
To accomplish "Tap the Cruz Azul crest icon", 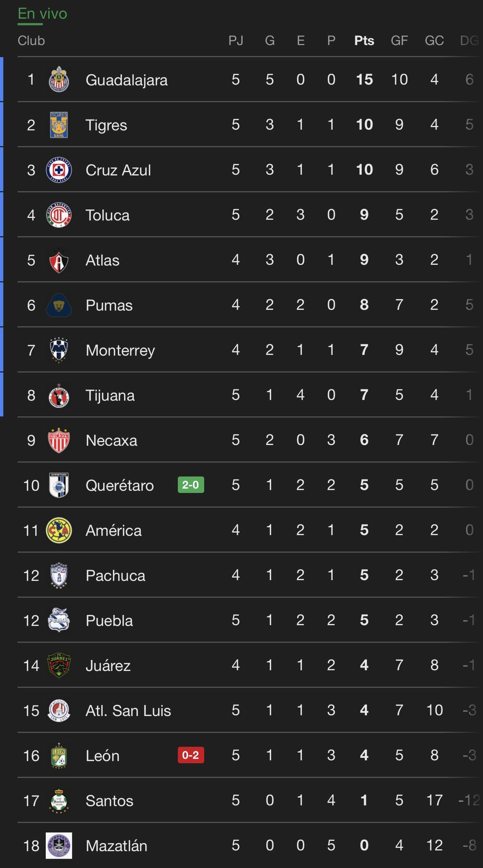I will point(58,170).
